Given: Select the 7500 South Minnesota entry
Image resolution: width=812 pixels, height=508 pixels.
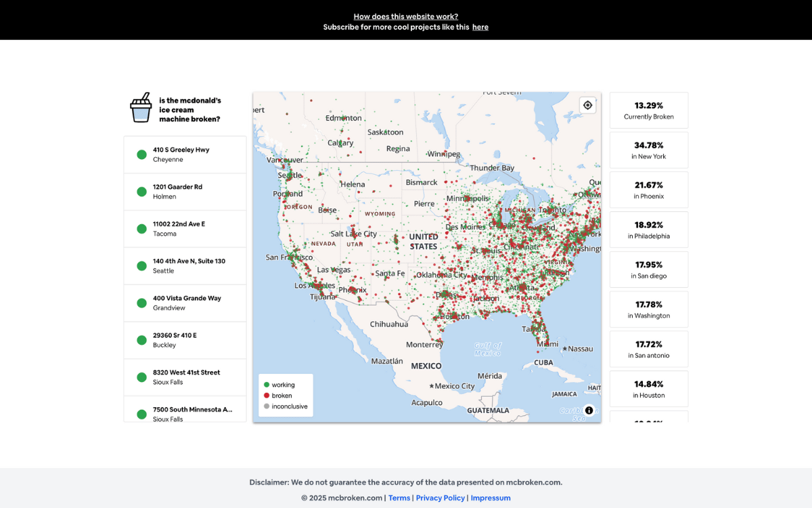Looking at the screenshot, I should pyautogui.click(x=185, y=409).
